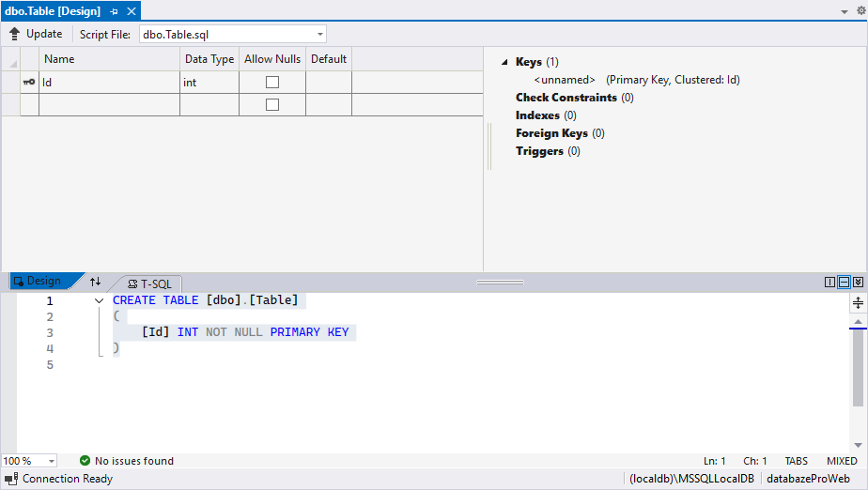Click the green No issues check icon
Image resolution: width=868 pixels, height=490 pixels.
click(x=85, y=461)
